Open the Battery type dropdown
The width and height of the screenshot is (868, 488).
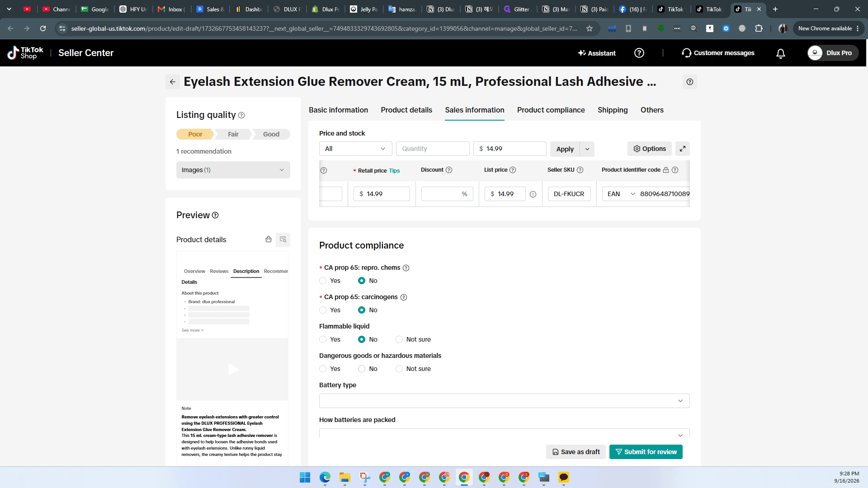coord(505,401)
